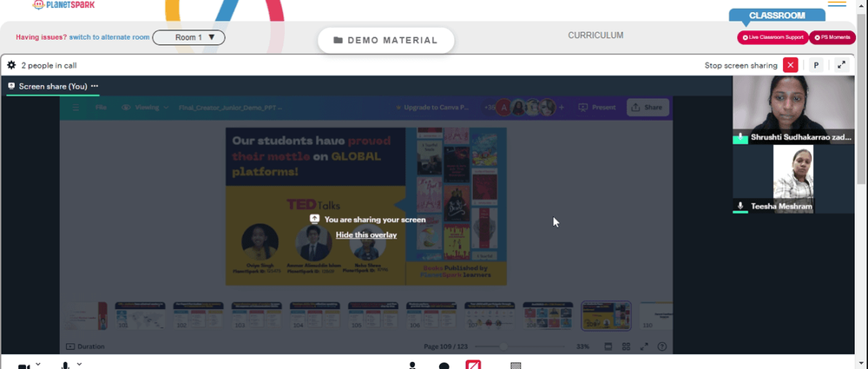868x369 pixels.
Task: Open the chat bubble icon
Action: (x=444, y=366)
